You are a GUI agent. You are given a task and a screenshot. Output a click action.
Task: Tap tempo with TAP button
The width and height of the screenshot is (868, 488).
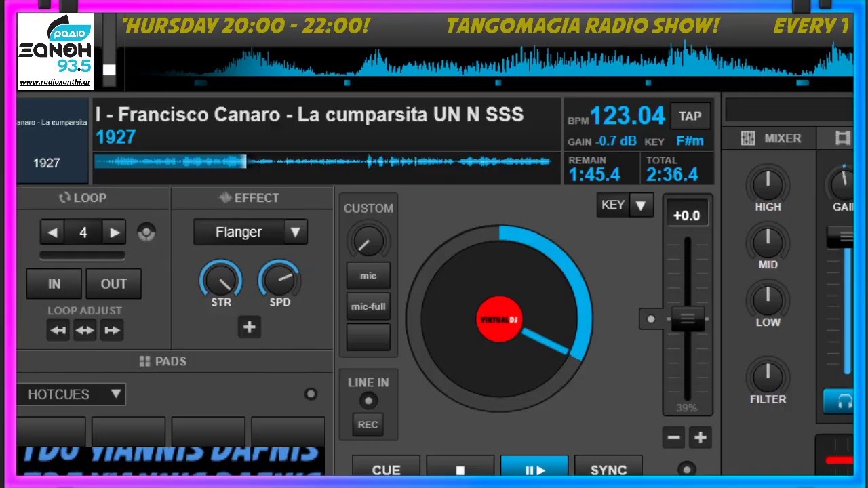690,116
